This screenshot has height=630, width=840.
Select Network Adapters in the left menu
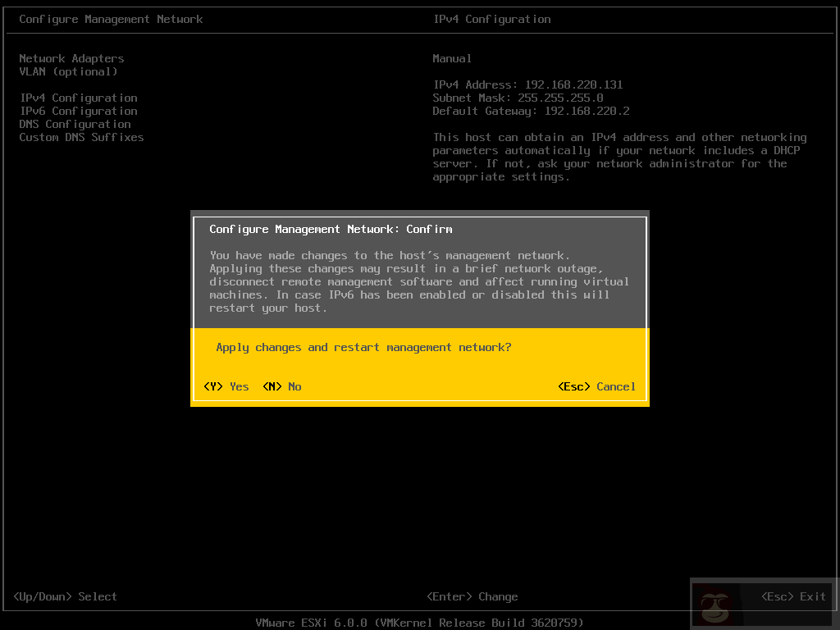click(x=71, y=58)
